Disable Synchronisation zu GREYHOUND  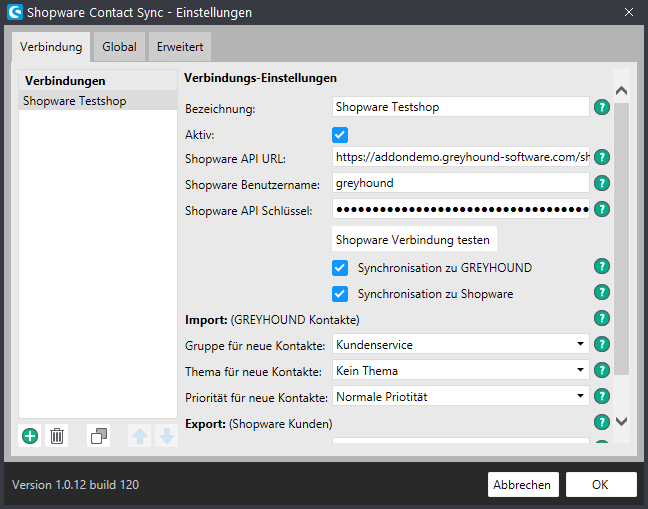340,268
